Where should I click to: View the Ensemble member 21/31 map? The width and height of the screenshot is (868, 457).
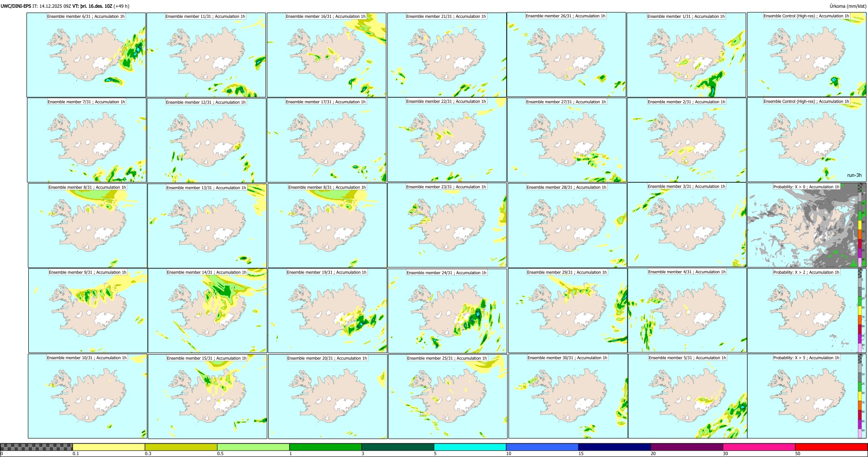(x=447, y=55)
